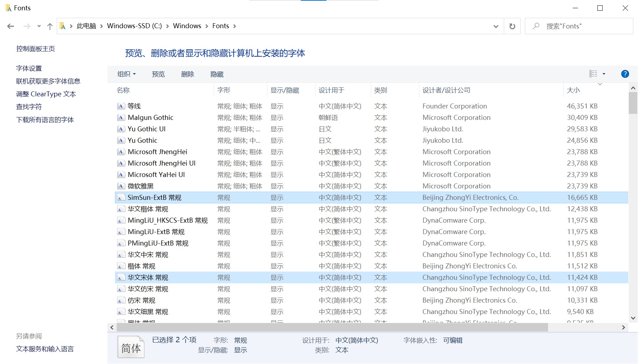Select the 等线 font family icon
This screenshot has width=638, height=364.
[121, 106]
